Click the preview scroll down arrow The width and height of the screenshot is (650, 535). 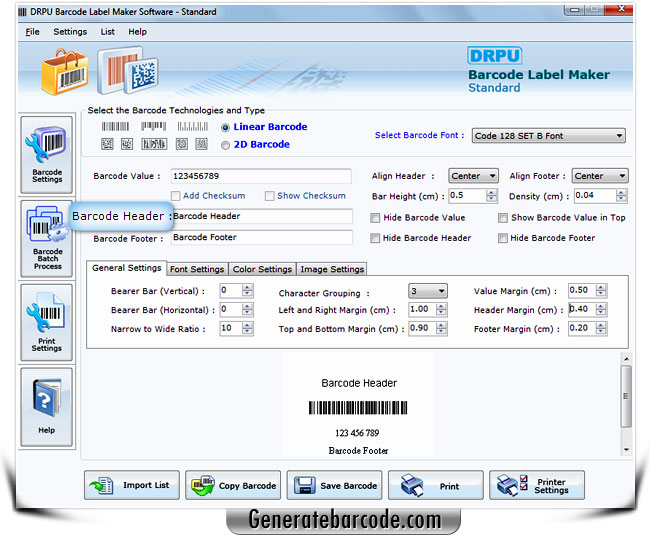tap(626, 450)
